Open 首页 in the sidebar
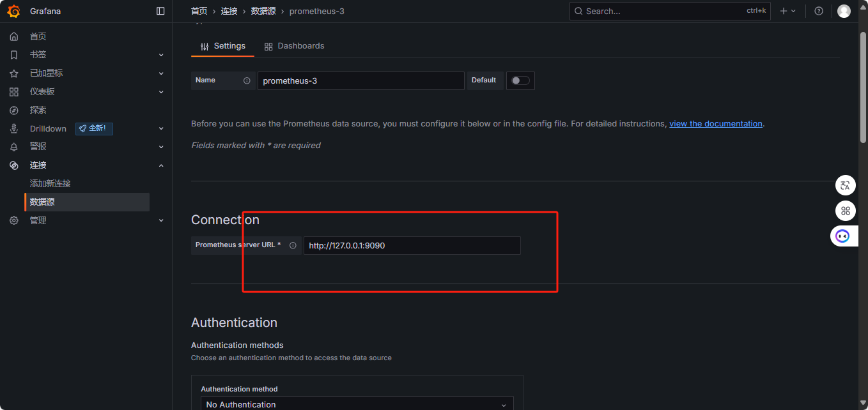 point(38,36)
